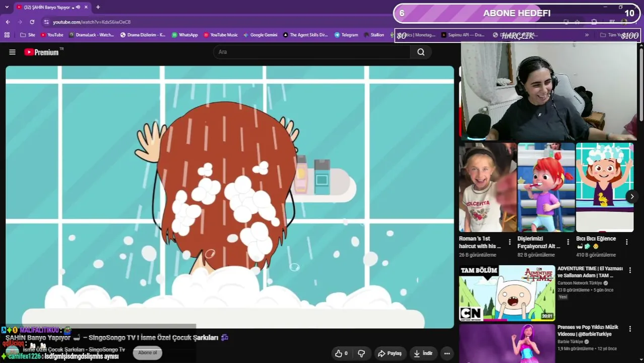This screenshot has height=363, width=644.
Task: Open options menu for Bıcı Bıcı Eğlence
Action: [627, 242]
